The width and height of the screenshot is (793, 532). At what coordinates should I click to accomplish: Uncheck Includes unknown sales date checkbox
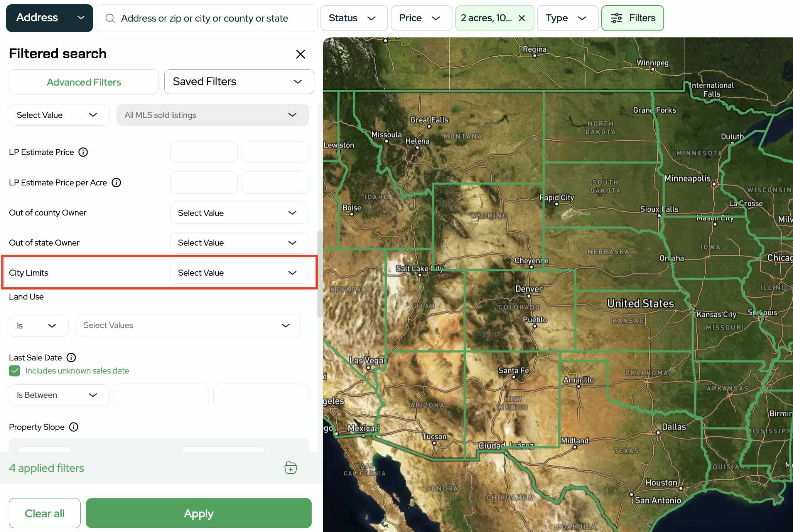point(15,370)
